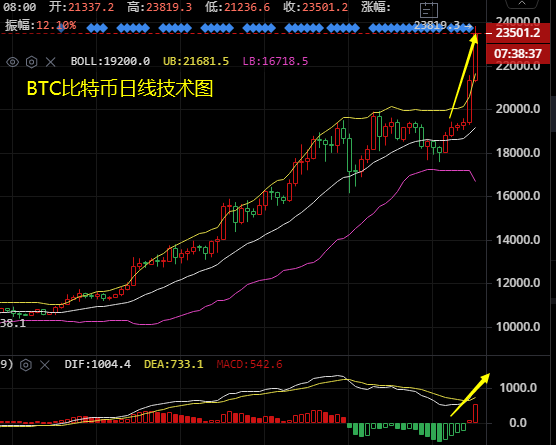Click the 20000.0 price axis label

pyautogui.click(x=518, y=109)
